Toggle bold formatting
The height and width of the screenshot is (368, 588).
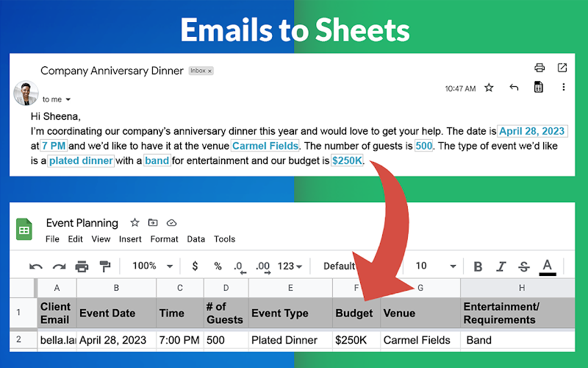(478, 266)
